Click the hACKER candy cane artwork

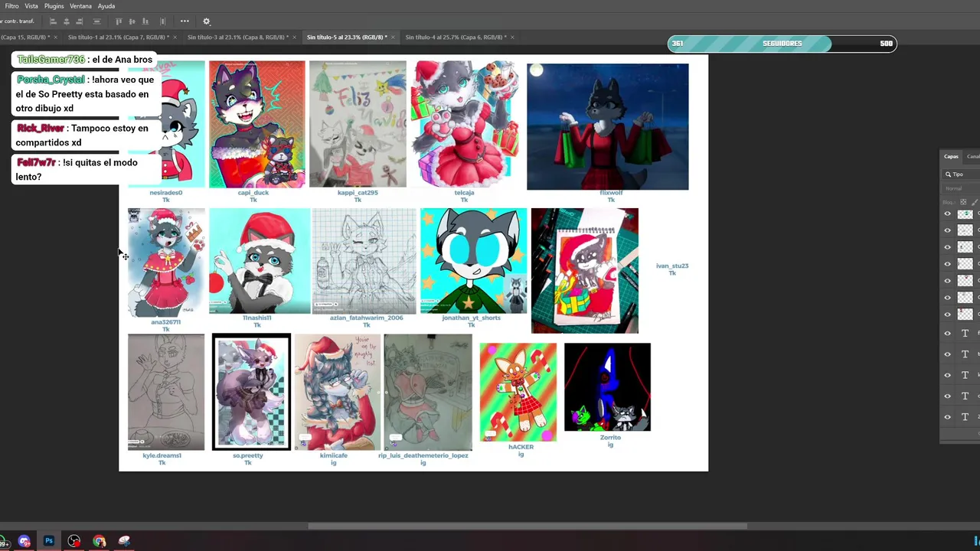(518, 392)
